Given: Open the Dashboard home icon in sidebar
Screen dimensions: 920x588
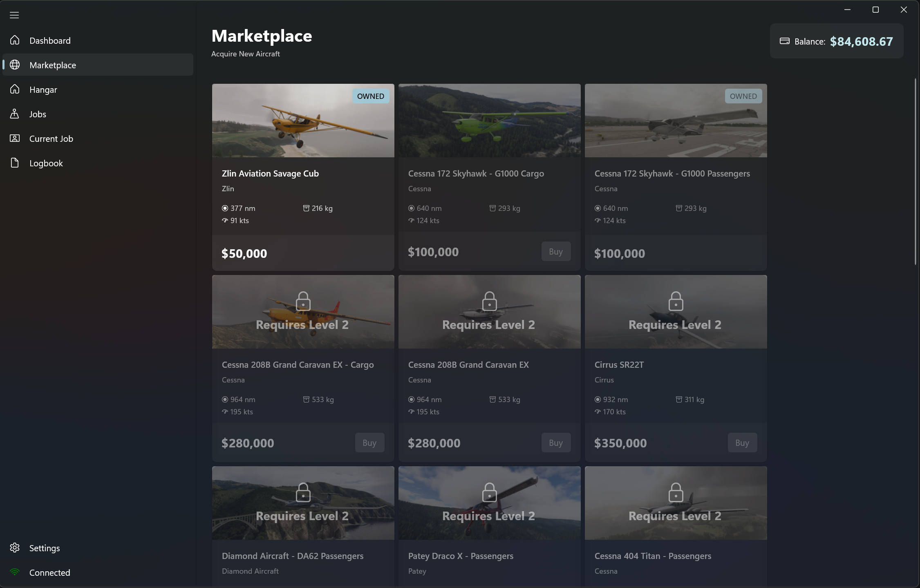Looking at the screenshot, I should tap(15, 40).
